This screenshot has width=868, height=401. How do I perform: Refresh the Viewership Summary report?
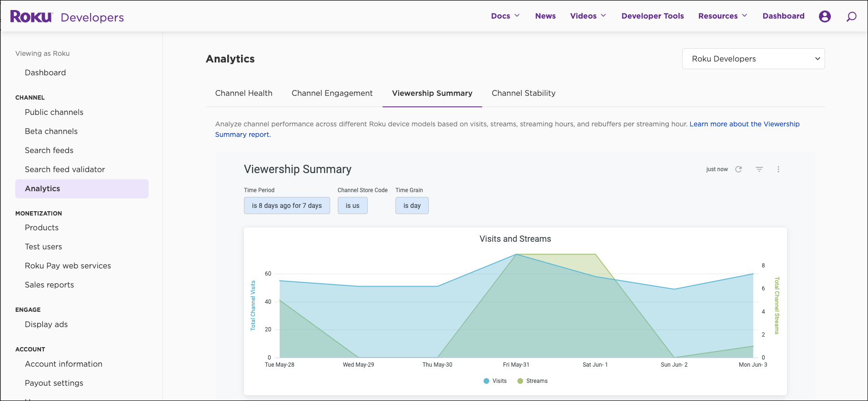point(738,169)
